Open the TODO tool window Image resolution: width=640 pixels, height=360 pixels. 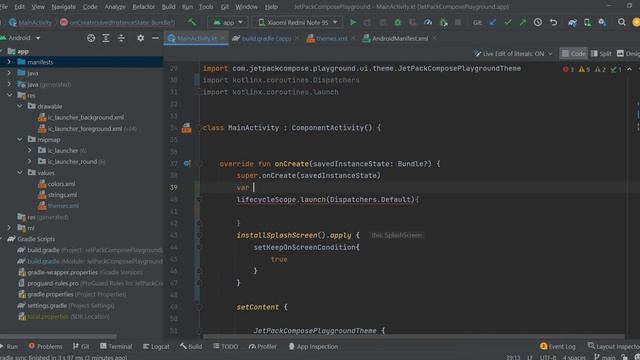coord(226,347)
